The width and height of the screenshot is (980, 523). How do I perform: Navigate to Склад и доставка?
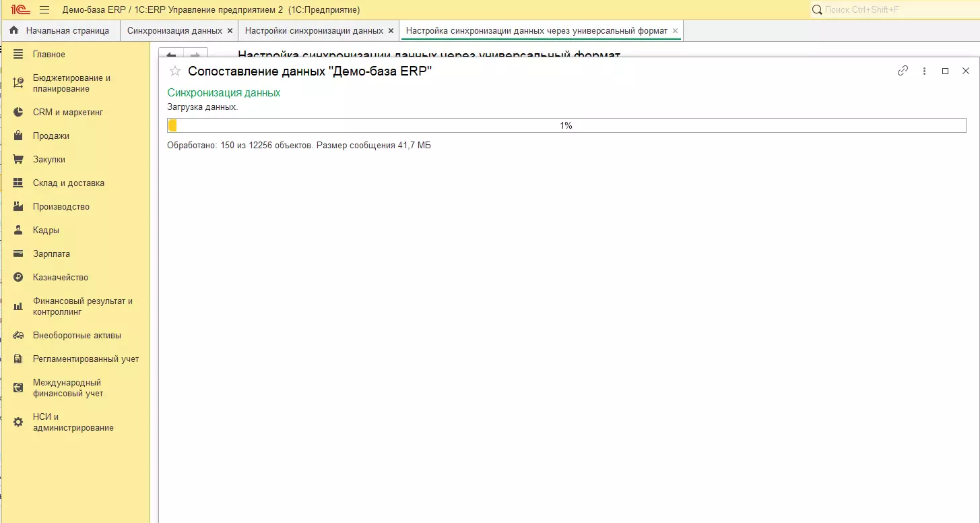tap(75, 183)
